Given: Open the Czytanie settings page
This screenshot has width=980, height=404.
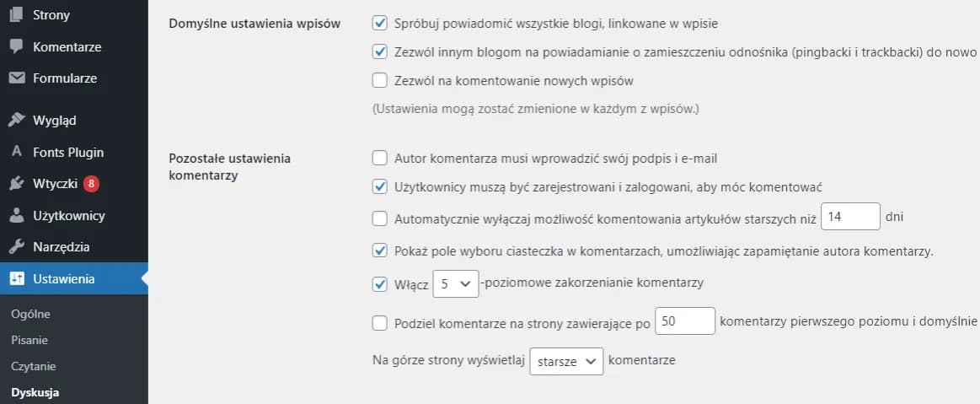Looking at the screenshot, I should [x=32, y=367].
